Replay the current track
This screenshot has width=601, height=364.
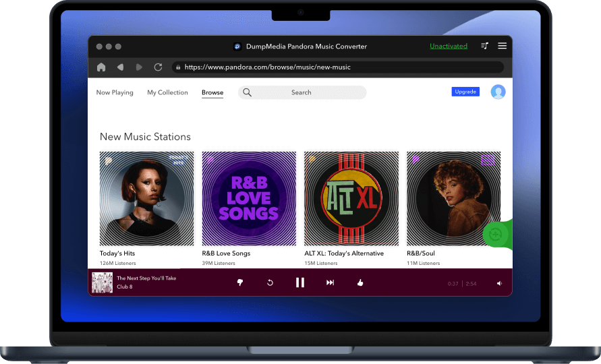(270, 282)
